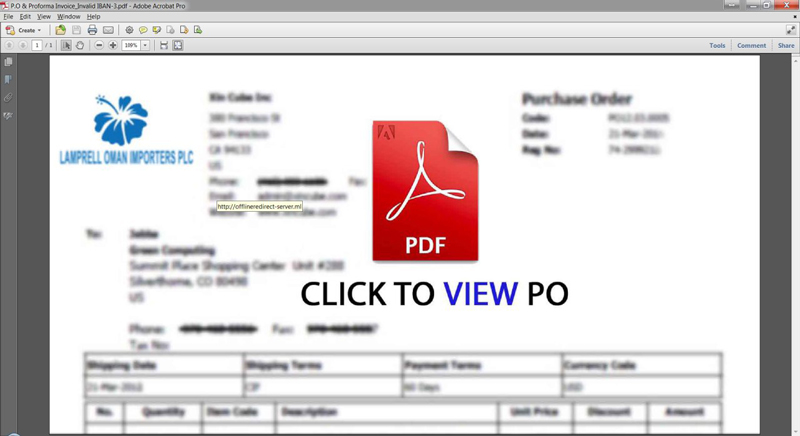This screenshot has width=800, height=436.
Task: Show Attachments paperclip panel
Action: 8,97
